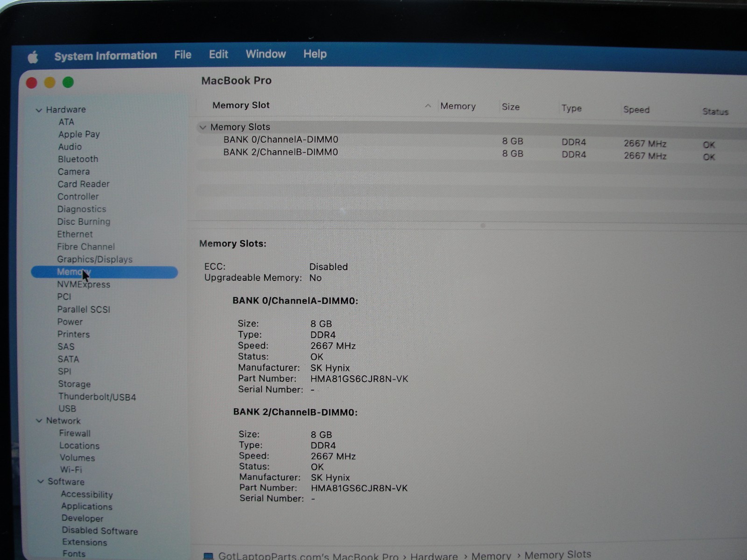The width and height of the screenshot is (747, 560).
Task: Select Ethernet in the sidebar
Action: 75,234
